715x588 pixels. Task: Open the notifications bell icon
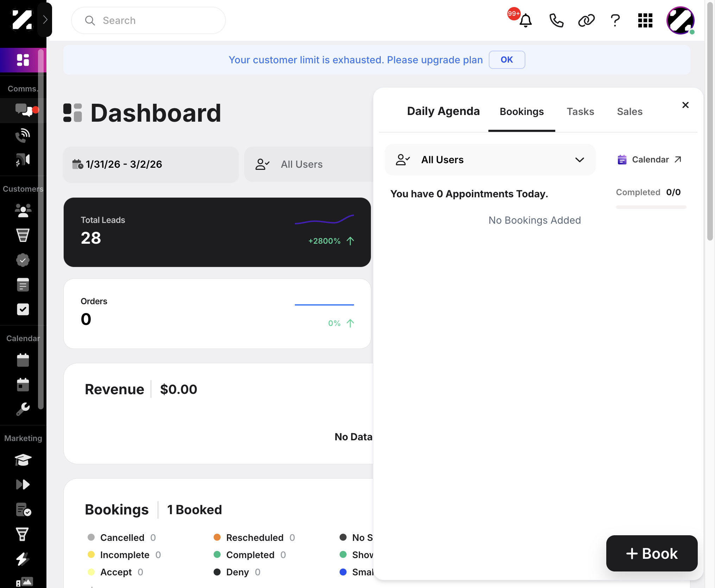(525, 20)
